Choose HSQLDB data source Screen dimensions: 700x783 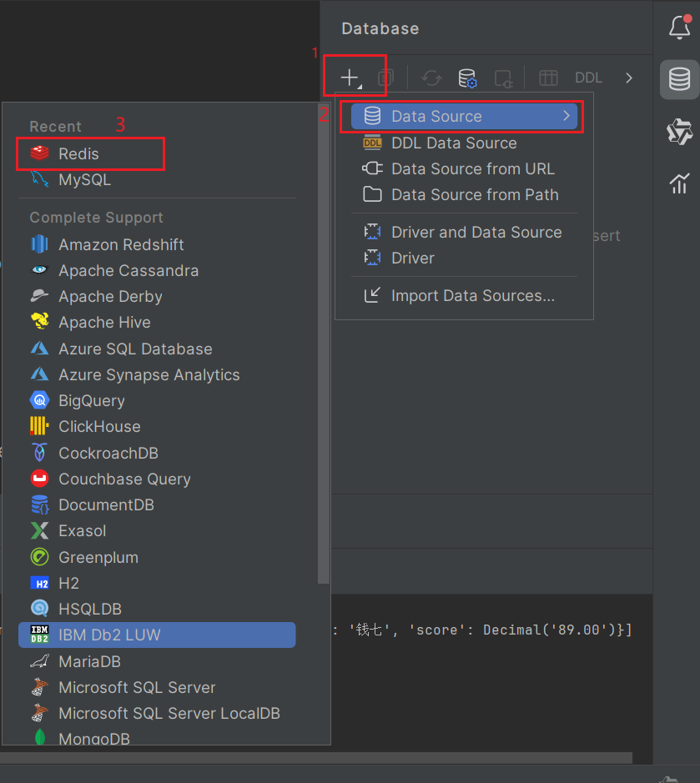pyautogui.click(x=157, y=610)
